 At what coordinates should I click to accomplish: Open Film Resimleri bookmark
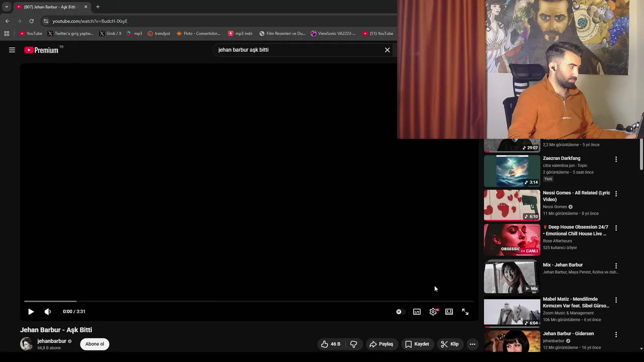click(282, 34)
